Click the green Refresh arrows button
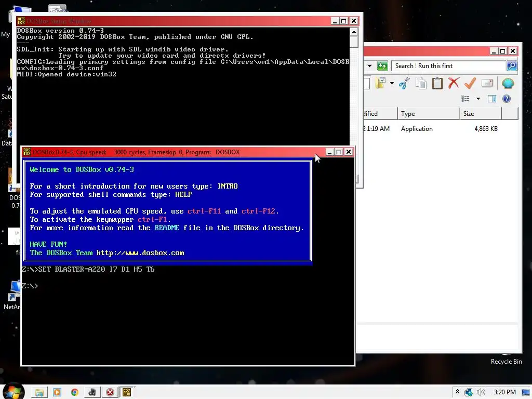The width and height of the screenshot is (532, 399). coord(382,66)
